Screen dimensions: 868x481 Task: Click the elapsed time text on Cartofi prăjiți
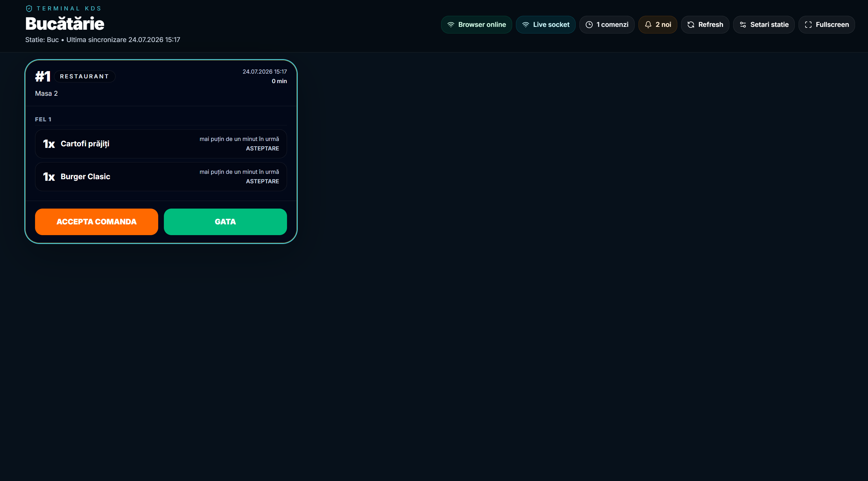coord(239,139)
